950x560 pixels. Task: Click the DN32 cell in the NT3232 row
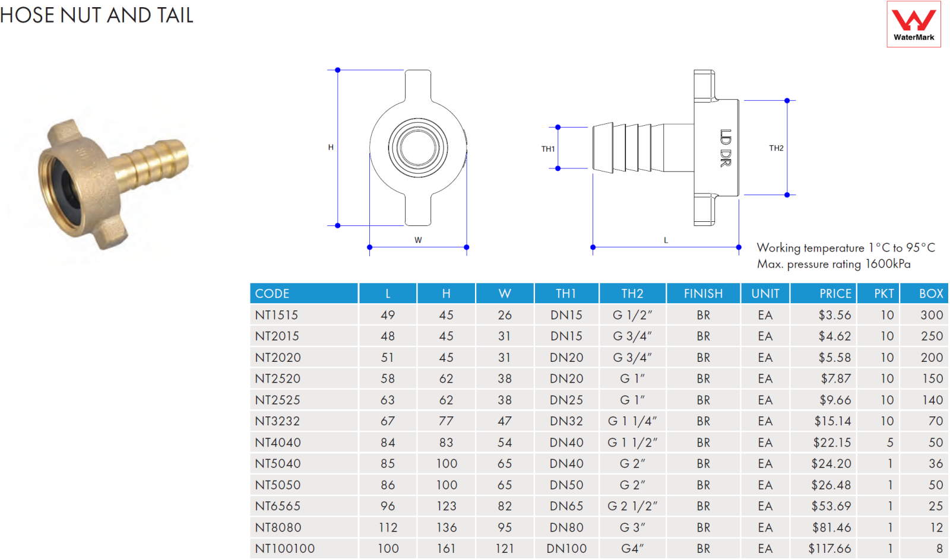point(566,421)
